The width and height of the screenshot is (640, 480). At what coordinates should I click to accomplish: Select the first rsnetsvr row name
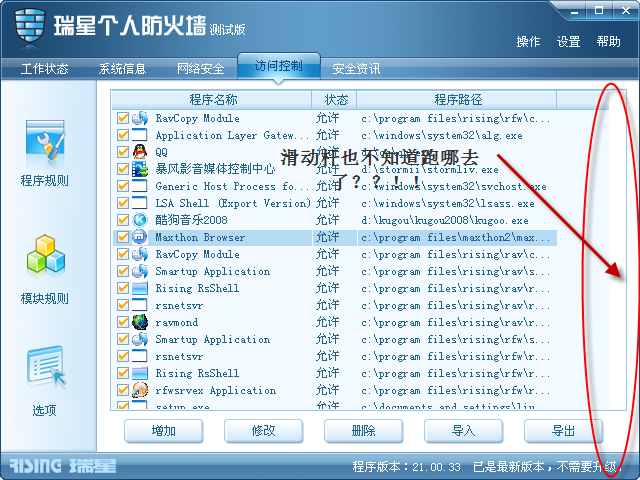coord(179,305)
